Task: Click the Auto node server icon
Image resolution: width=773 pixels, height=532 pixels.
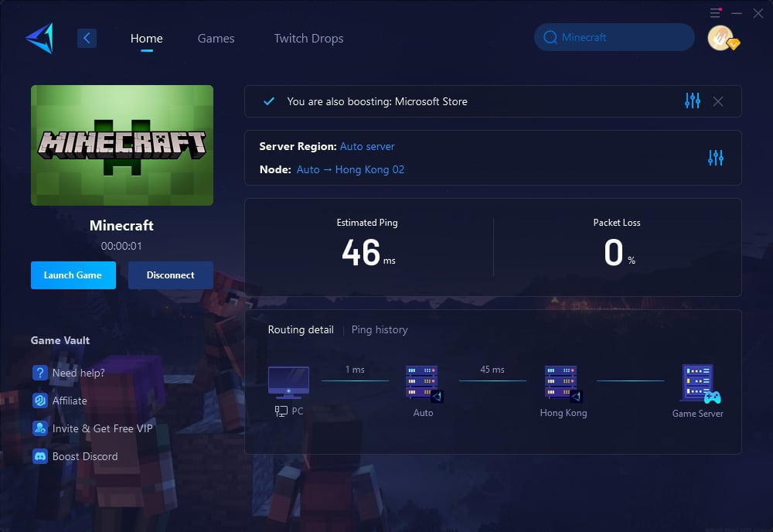Action: pyautogui.click(x=423, y=383)
